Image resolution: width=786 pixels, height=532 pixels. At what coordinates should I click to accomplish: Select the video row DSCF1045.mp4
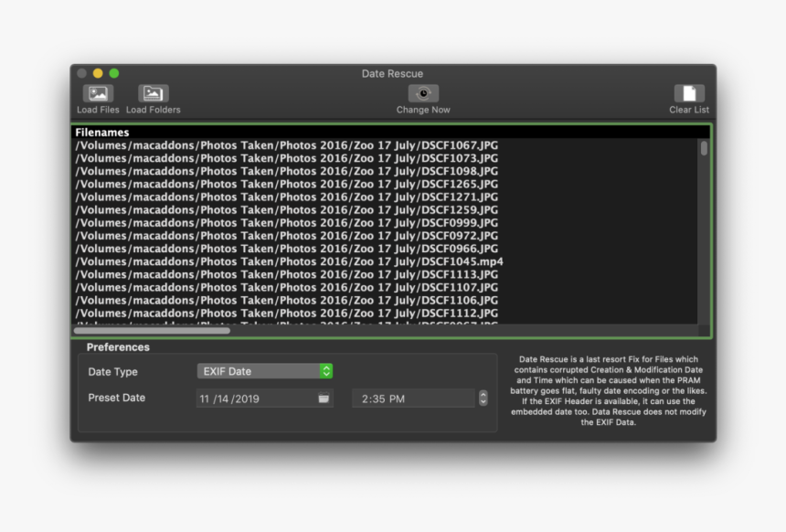coord(385,261)
